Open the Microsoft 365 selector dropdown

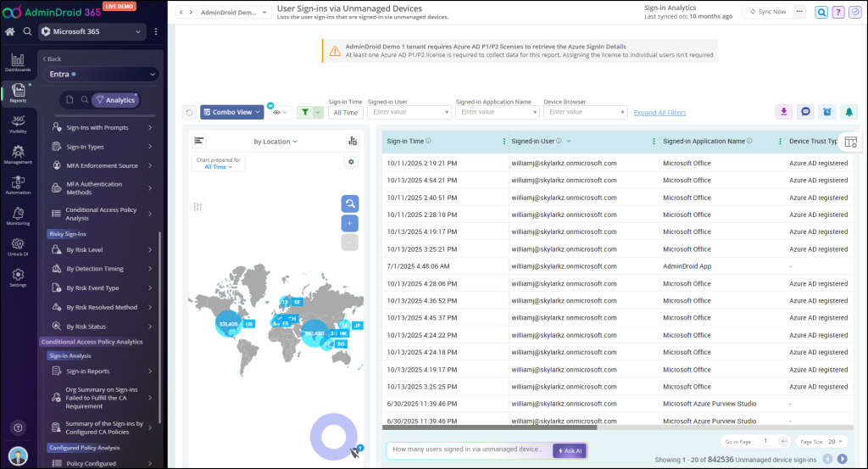(92, 31)
